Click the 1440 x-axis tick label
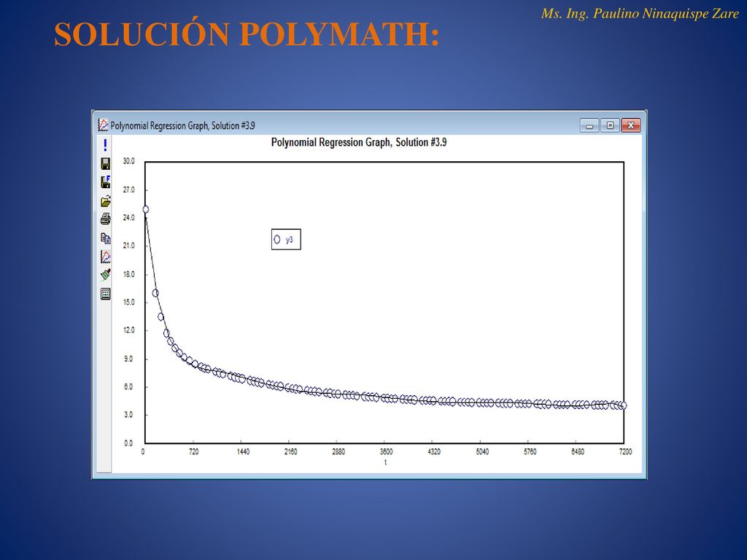 pyautogui.click(x=243, y=451)
